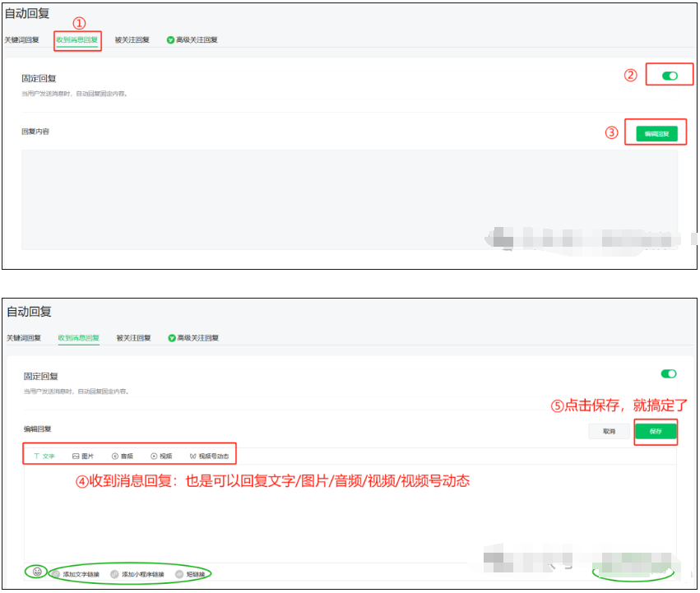Select the 音频 audio reply type
This screenshot has height=593, width=700.
click(x=122, y=456)
